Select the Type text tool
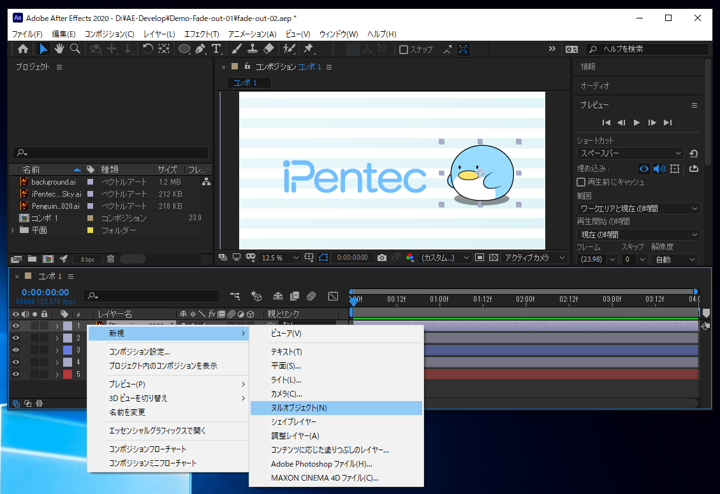This screenshot has height=494, width=720. click(x=216, y=49)
